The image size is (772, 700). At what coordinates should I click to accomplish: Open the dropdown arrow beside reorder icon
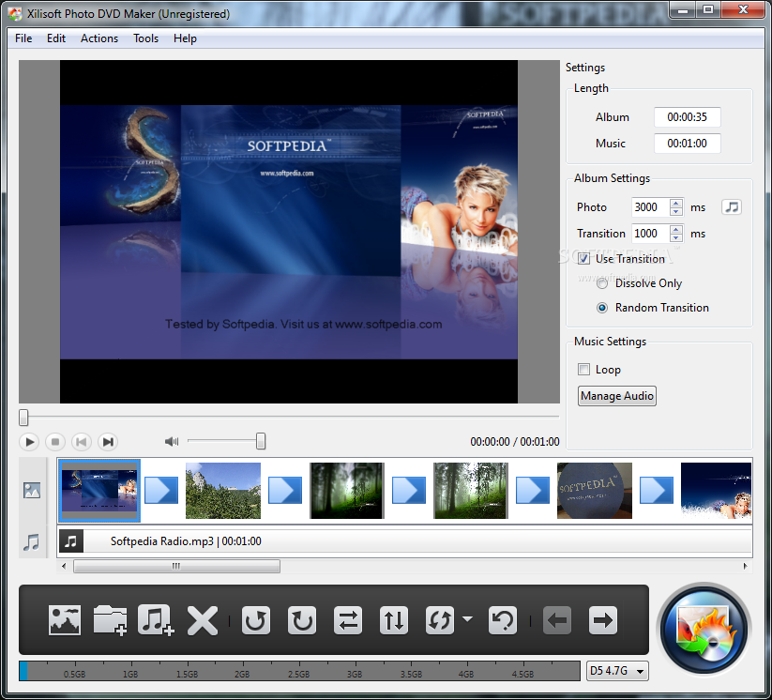(x=468, y=618)
